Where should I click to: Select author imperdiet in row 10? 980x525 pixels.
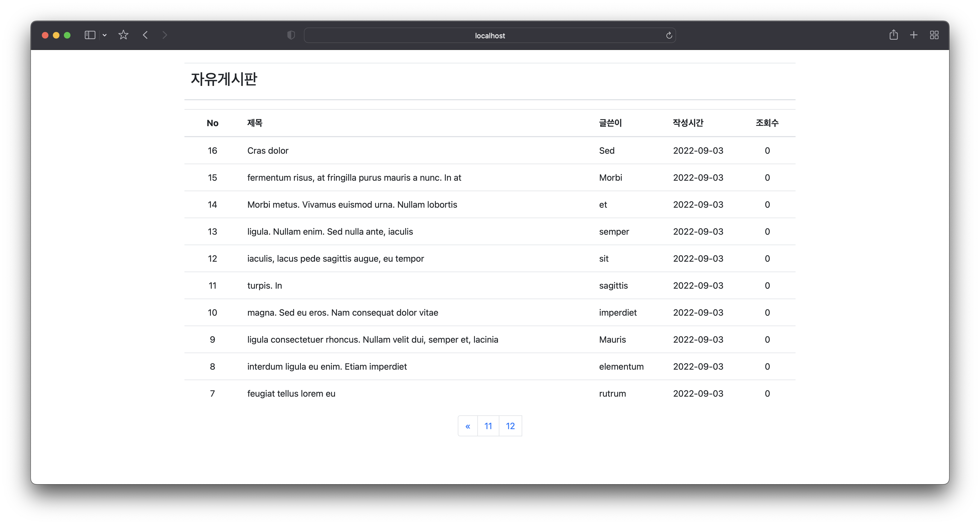[x=618, y=313]
